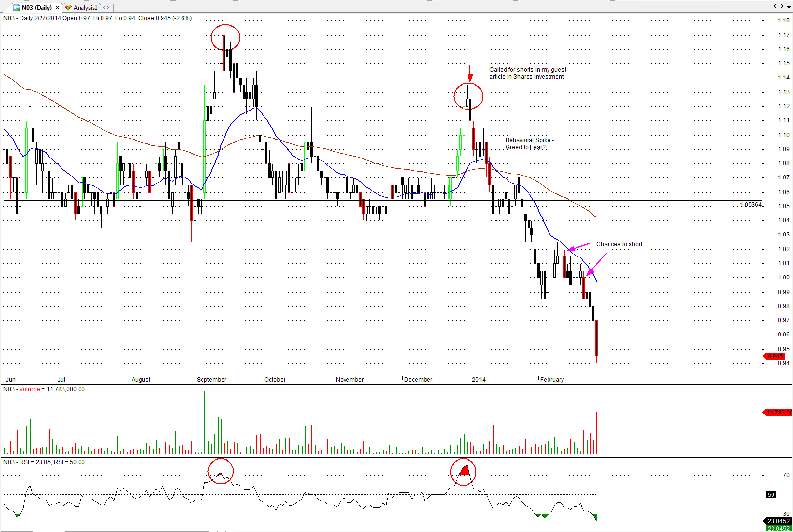Click the lower magenta arrow pointing at candles

tap(596, 264)
